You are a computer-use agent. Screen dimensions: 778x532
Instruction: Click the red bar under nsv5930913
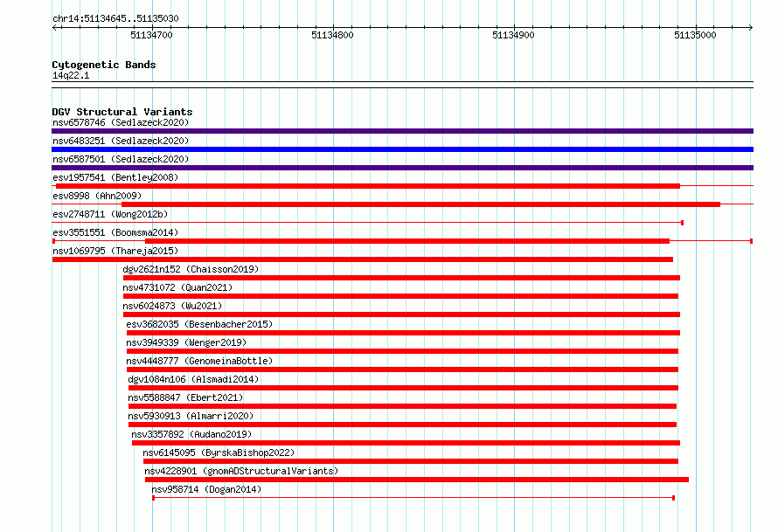tap(402, 425)
